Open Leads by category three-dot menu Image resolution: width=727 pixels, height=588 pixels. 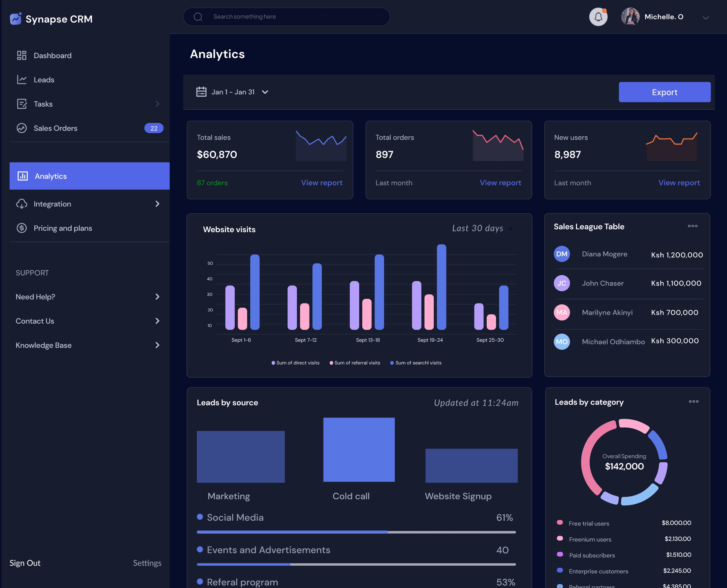[x=693, y=401]
